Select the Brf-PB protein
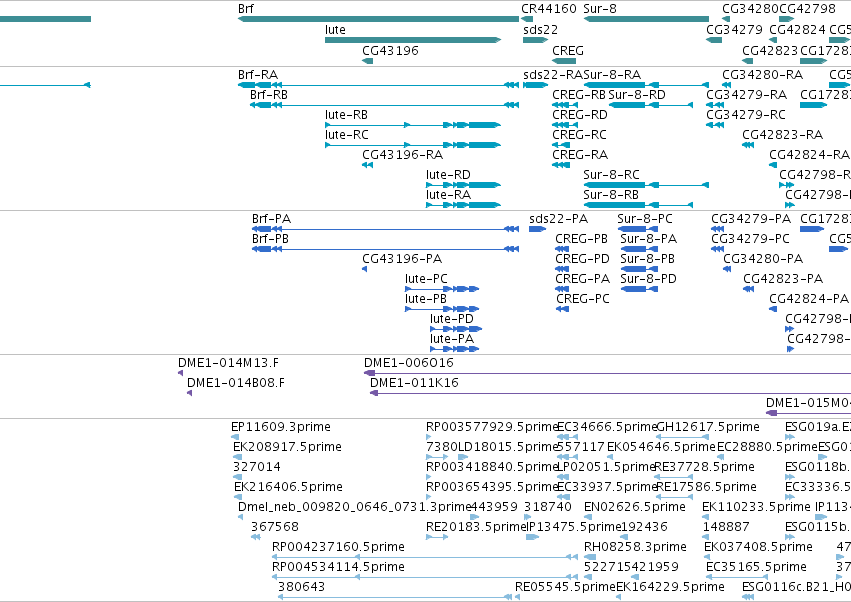 click(x=385, y=249)
